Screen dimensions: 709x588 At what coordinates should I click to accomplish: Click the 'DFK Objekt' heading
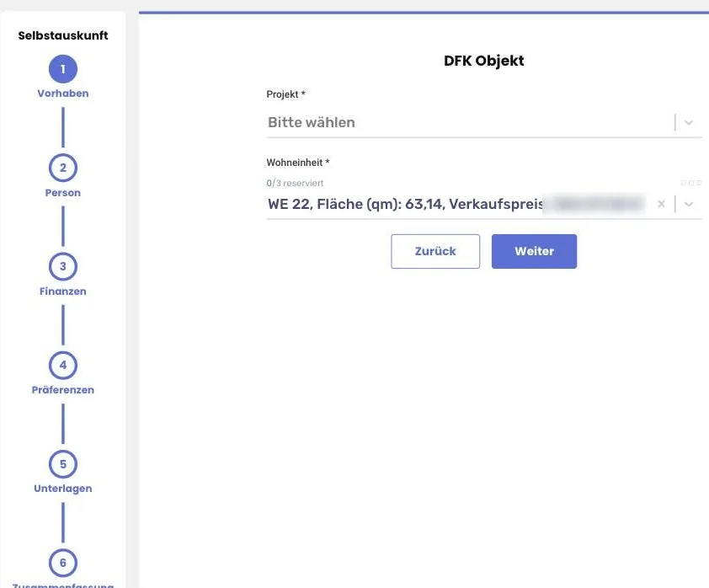pos(484,61)
